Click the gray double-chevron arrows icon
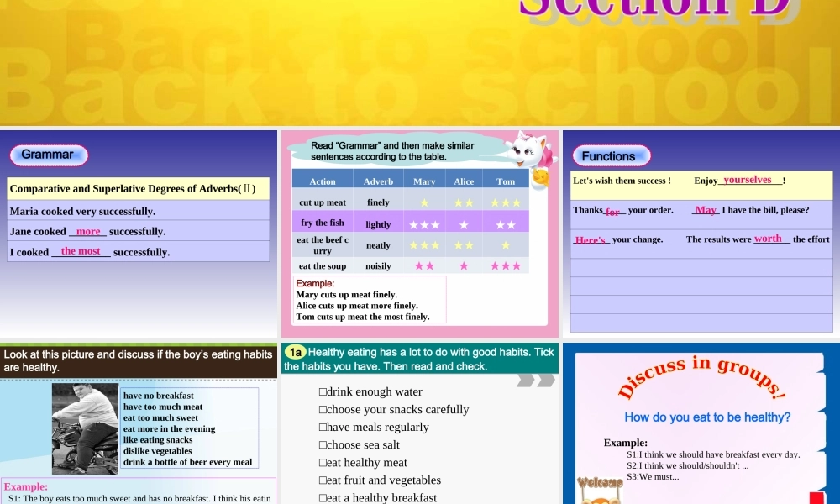This screenshot has width=840, height=504. point(536,381)
